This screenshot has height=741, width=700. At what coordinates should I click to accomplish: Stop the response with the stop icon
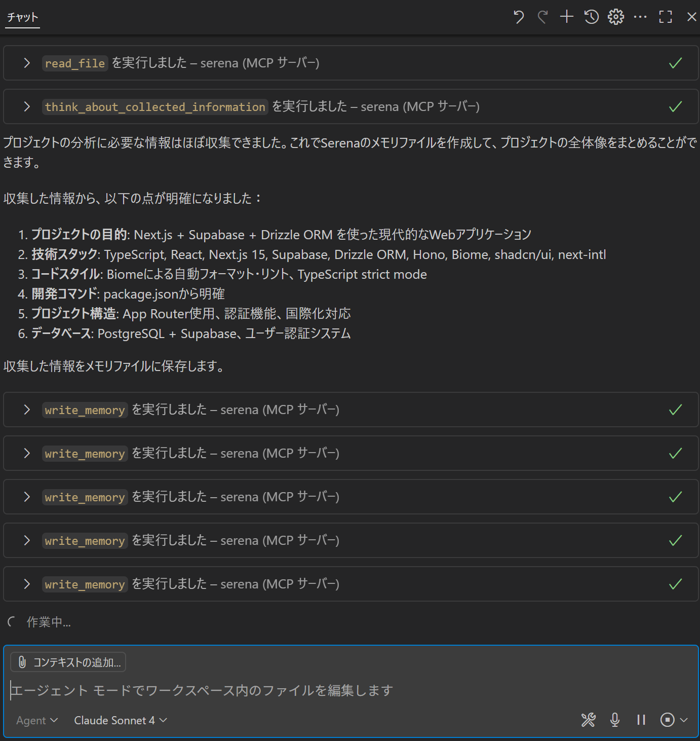click(x=667, y=720)
